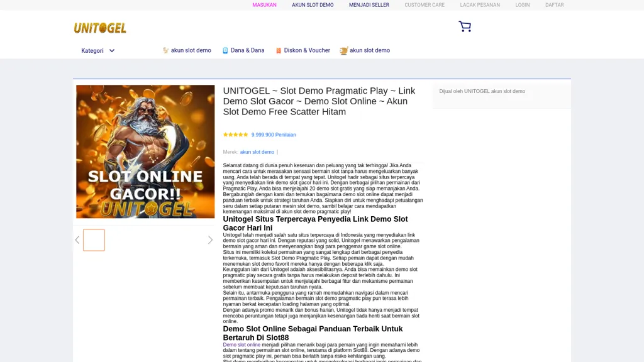The width and height of the screenshot is (644, 362).
Task: Click the five-star rating icons
Action: [235, 134]
